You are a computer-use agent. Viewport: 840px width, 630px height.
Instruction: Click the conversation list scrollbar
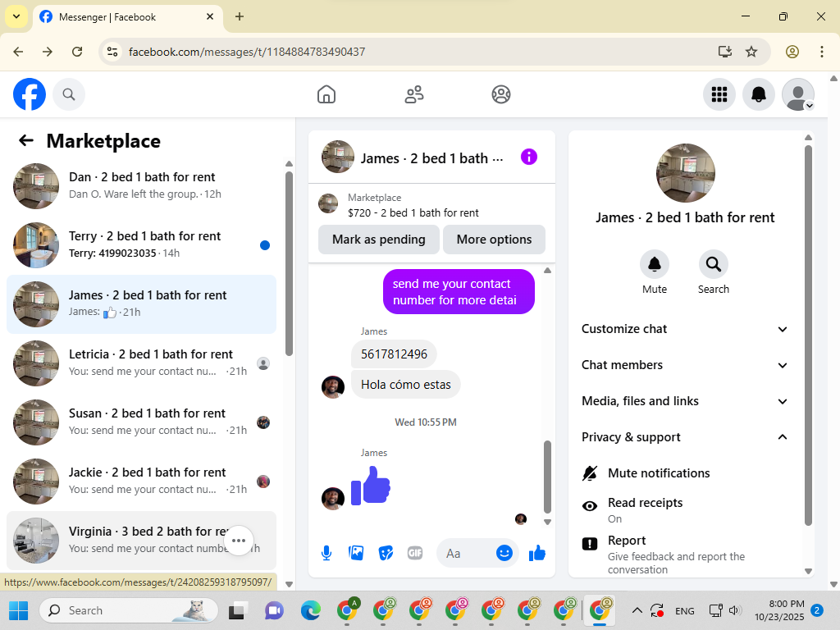pyautogui.click(x=290, y=263)
